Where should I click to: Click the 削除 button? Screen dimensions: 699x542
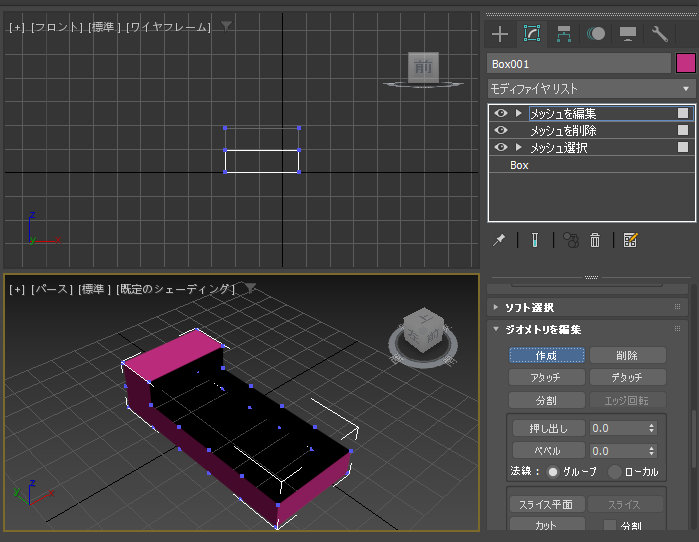coord(628,355)
